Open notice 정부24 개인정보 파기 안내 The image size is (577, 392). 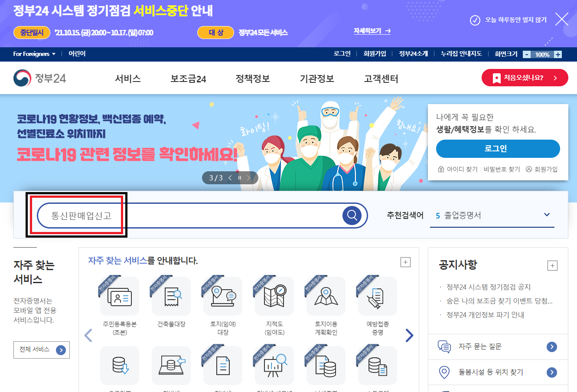pyautogui.click(x=485, y=315)
